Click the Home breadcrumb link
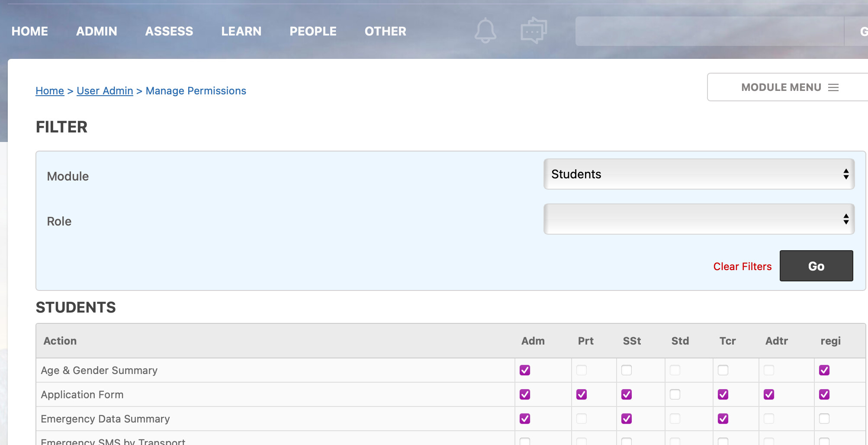 [50, 91]
